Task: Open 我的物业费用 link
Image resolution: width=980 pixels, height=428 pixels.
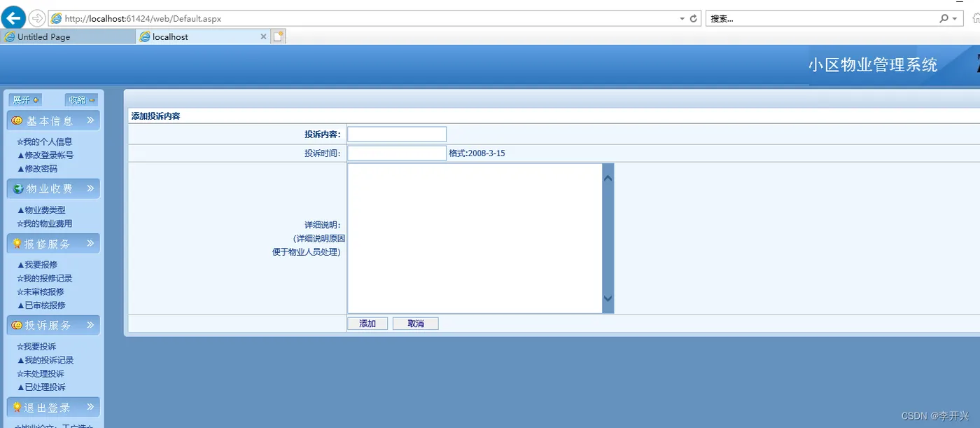Action: [44, 223]
